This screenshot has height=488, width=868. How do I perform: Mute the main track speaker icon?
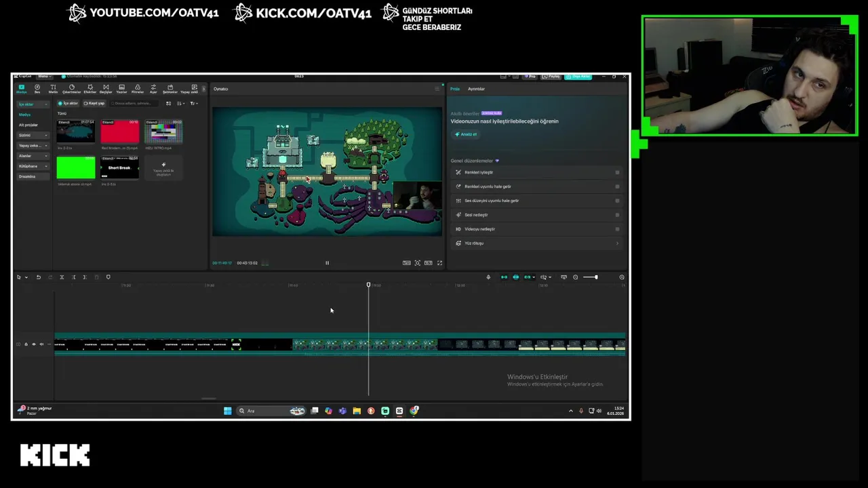41,344
